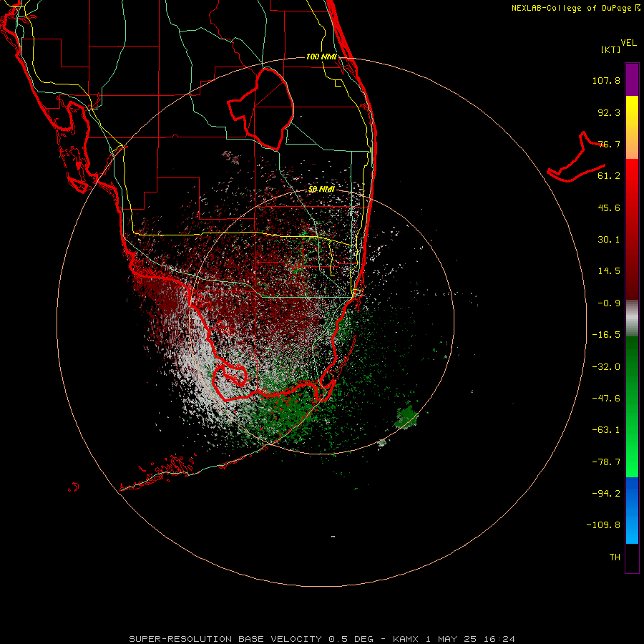
Task: Click the [KT] units label
Action: coord(611,50)
